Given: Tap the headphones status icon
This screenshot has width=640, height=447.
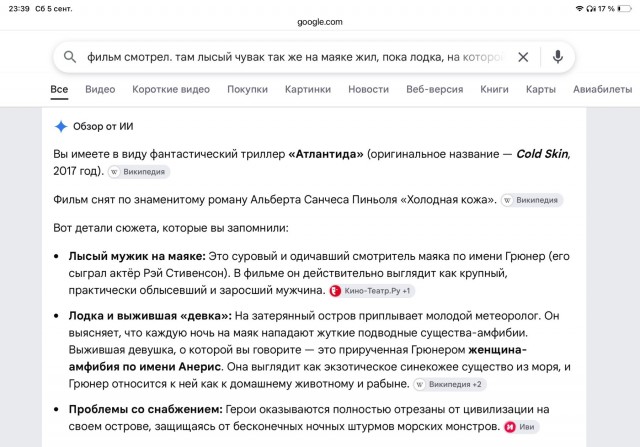Looking at the screenshot, I should pos(591,9).
